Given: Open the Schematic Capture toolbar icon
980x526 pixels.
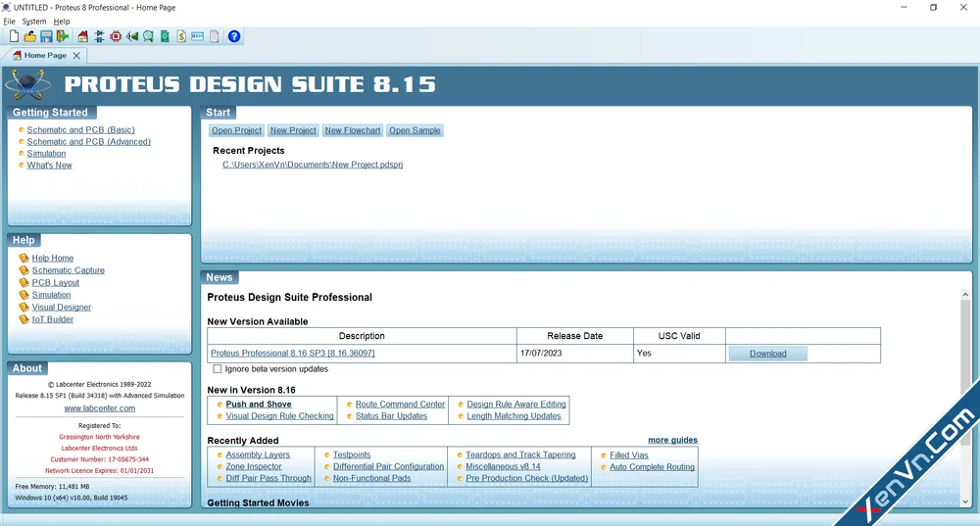Looking at the screenshot, I should (99, 36).
